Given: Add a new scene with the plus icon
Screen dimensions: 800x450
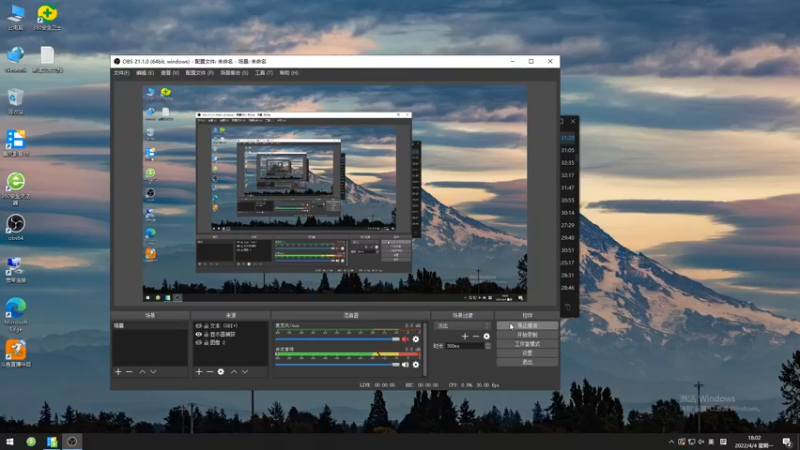Looking at the screenshot, I should (118, 372).
